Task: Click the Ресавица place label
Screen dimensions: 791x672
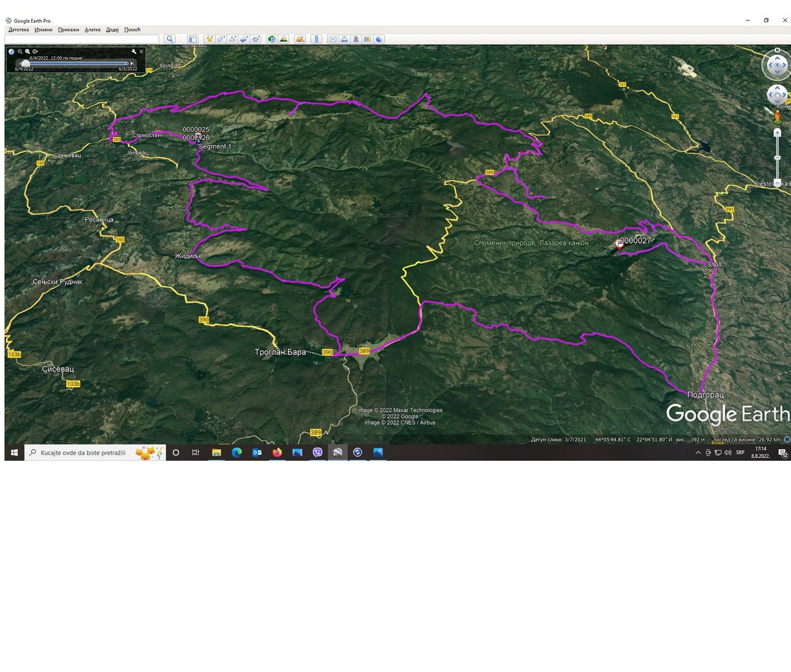Action: pos(99,219)
